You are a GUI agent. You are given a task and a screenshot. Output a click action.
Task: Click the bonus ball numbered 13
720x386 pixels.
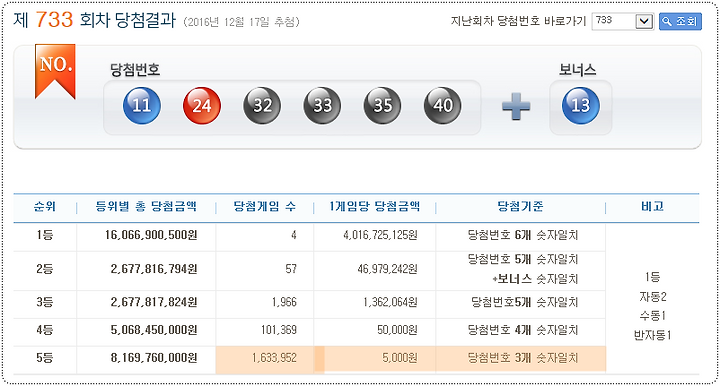(580, 106)
